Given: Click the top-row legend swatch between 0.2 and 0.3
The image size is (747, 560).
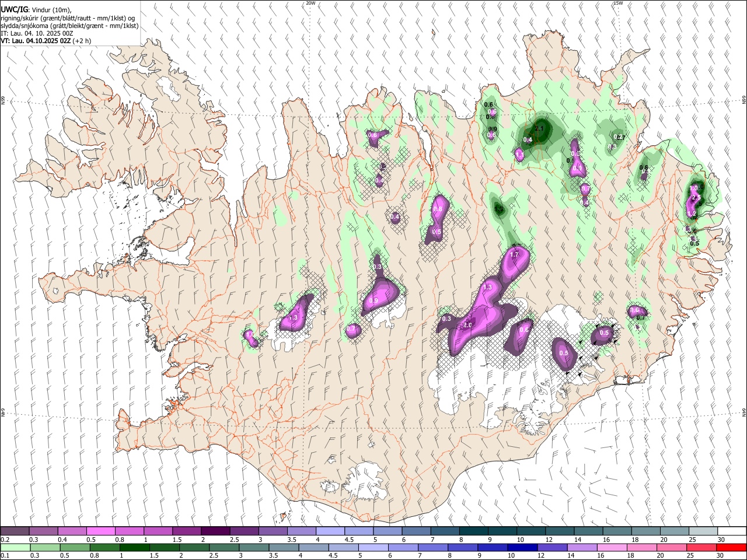Looking at the screenshot, I should [15, 531].
